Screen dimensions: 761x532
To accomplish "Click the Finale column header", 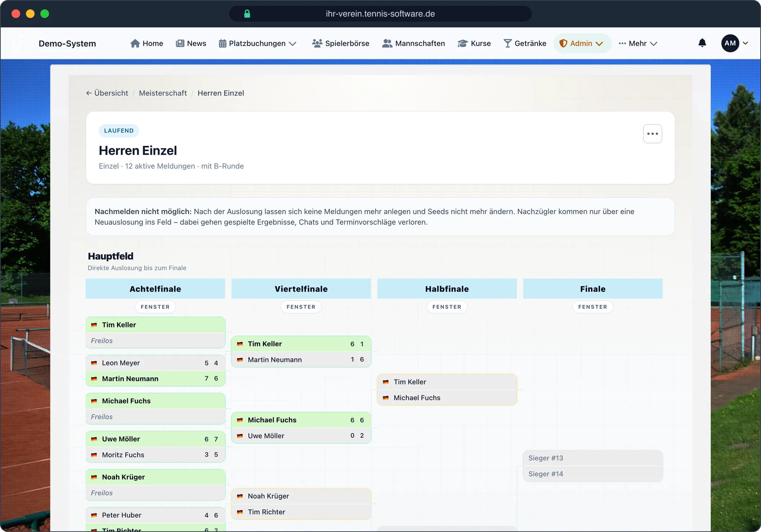I will (593, 289).
